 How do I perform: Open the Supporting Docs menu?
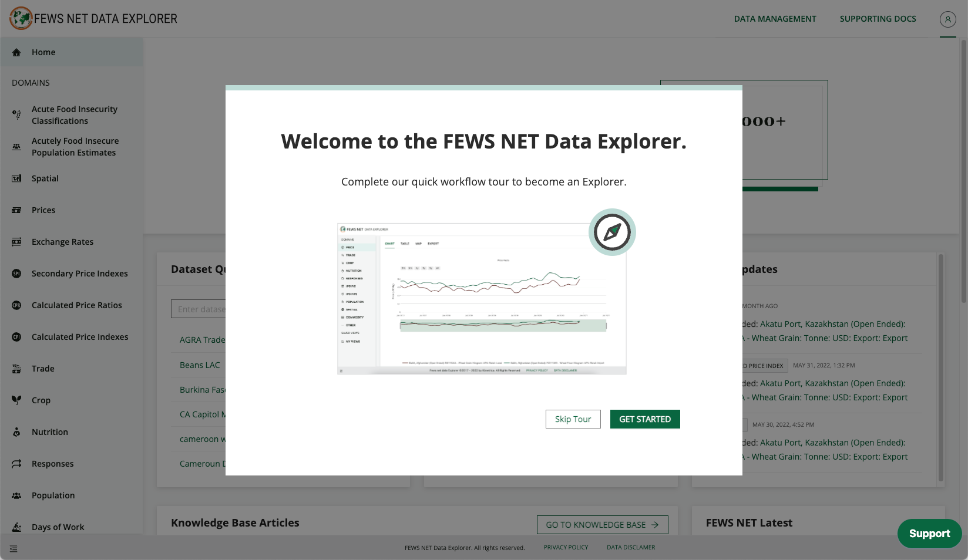(x=878, y=19)
